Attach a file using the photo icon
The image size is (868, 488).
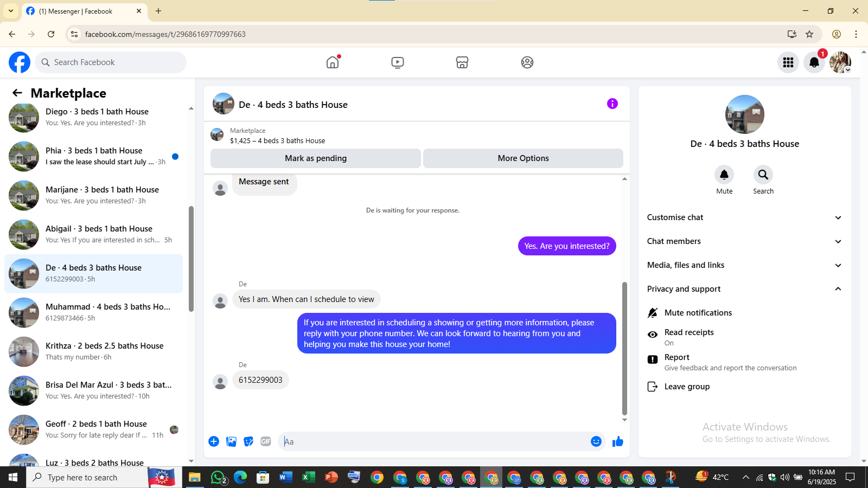point(231,441)
